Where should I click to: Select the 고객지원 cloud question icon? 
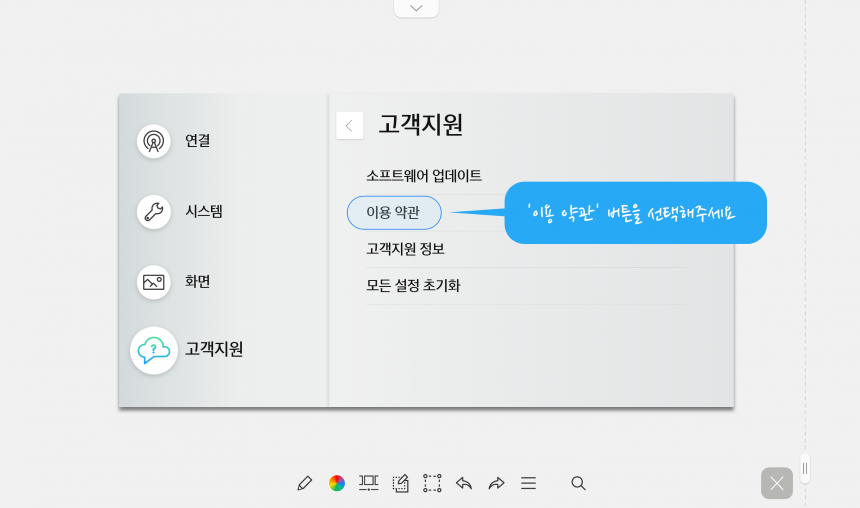click(154, 350)
